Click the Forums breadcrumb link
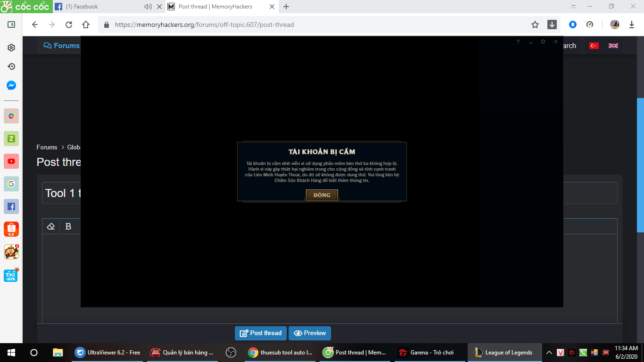 (x=47, y=147)
